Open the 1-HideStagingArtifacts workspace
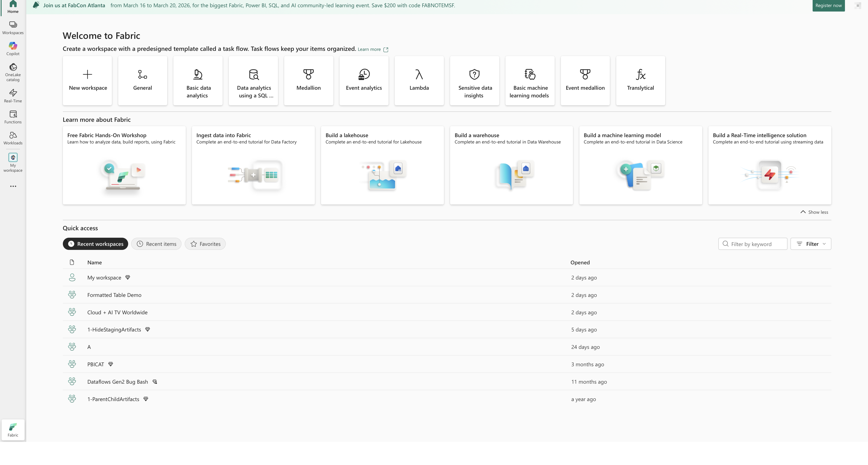This screenshot has height=465, width=868. point(447,329)
